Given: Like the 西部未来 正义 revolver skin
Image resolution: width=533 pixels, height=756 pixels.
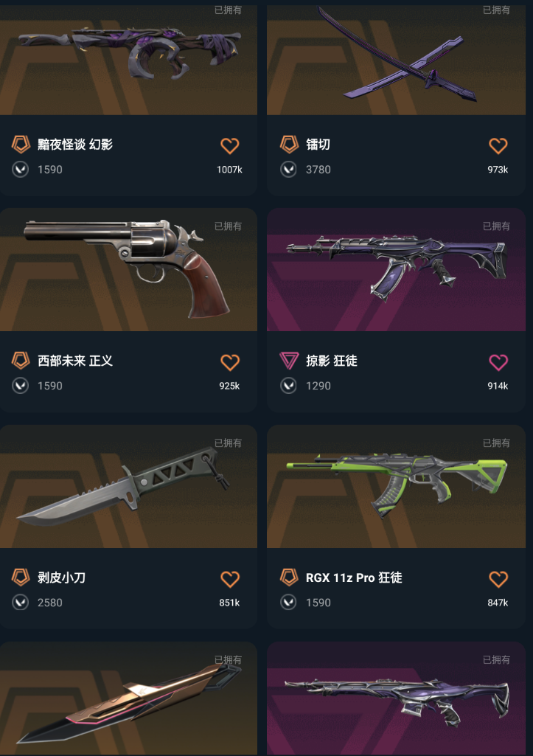Looking at the screenshot, I should tap(230, 362).
